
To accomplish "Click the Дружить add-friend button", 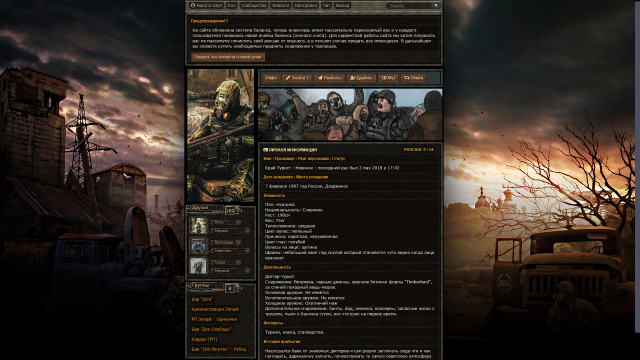I will (361, 78).
